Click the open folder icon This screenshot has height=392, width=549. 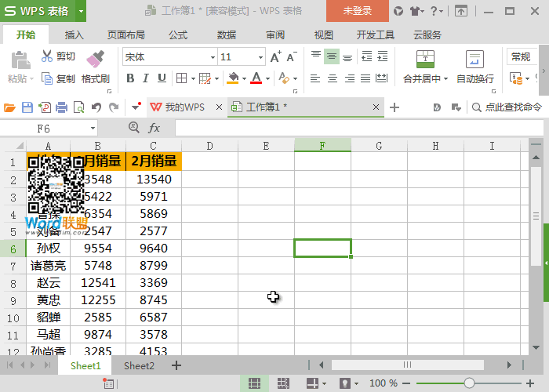pos(9,107)
